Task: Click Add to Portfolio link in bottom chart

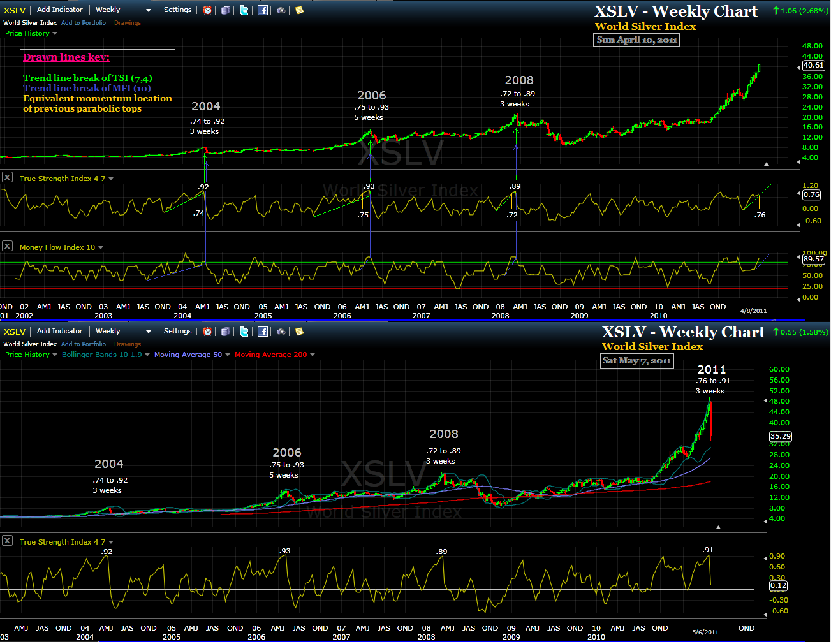Action: point(84,344)
